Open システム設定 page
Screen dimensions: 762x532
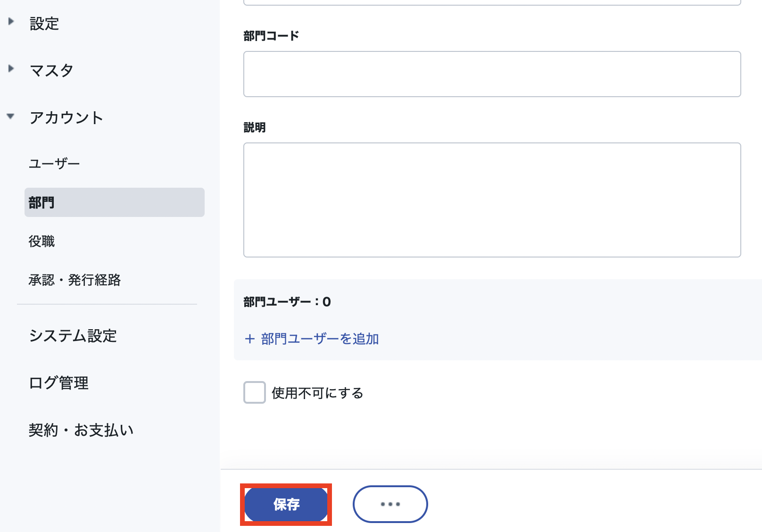[x=73, y=336]
